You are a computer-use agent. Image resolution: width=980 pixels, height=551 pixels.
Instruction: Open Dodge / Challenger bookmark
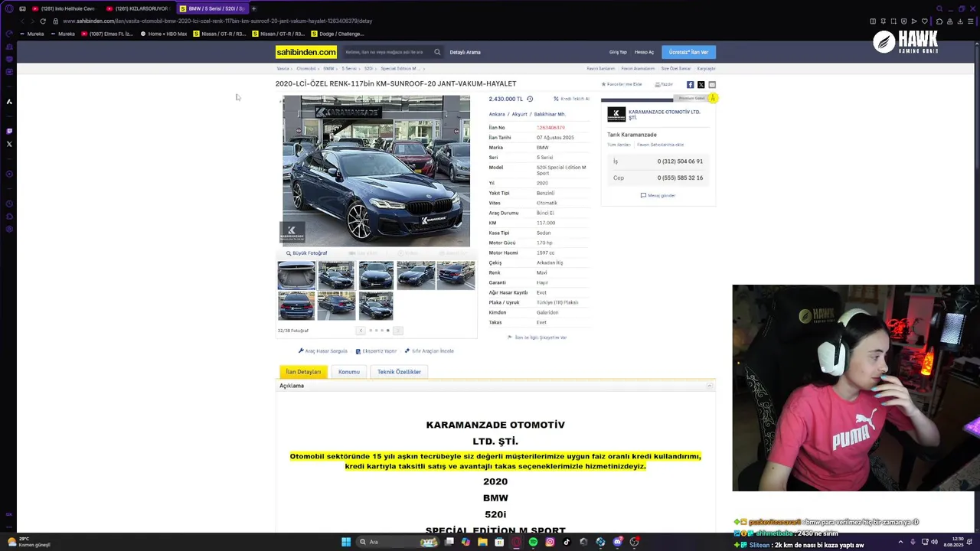[337, 34]
